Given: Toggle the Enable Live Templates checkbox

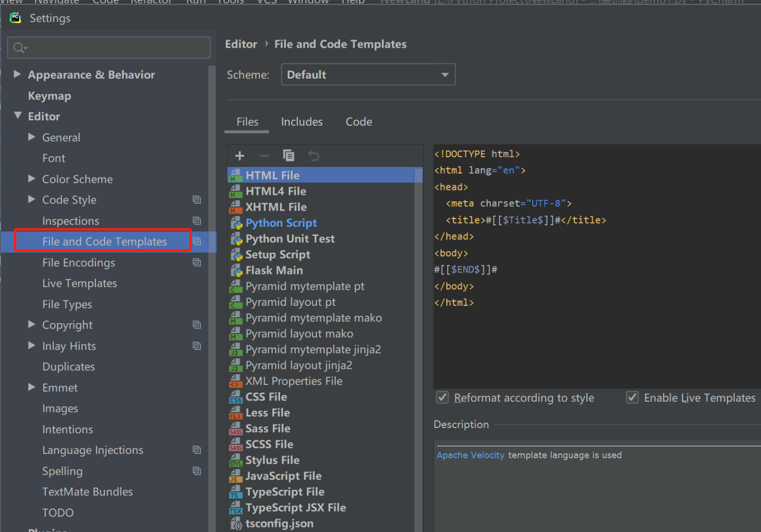Looking at the screenshot, I should [632, 397].
